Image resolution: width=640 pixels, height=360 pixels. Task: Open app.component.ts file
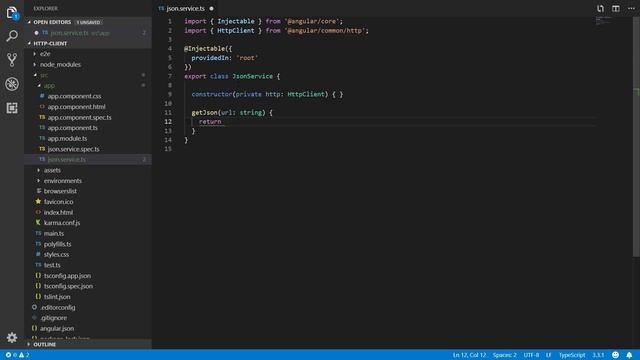[72, 128]
